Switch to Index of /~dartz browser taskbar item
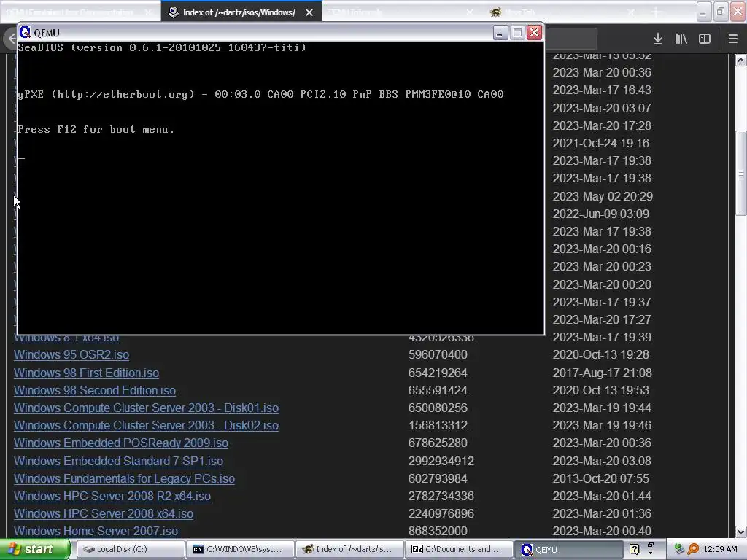The height and width of the screenshot is (560, 747). (x=349, y=550)
